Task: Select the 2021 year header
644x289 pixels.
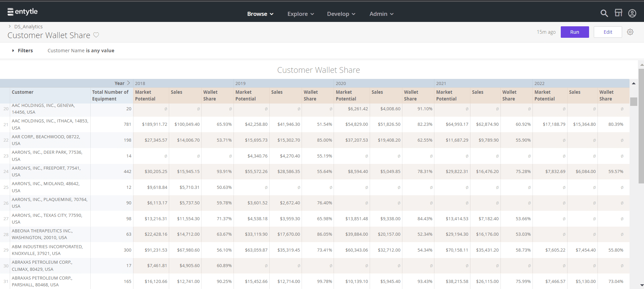Action: click(441, 83)
